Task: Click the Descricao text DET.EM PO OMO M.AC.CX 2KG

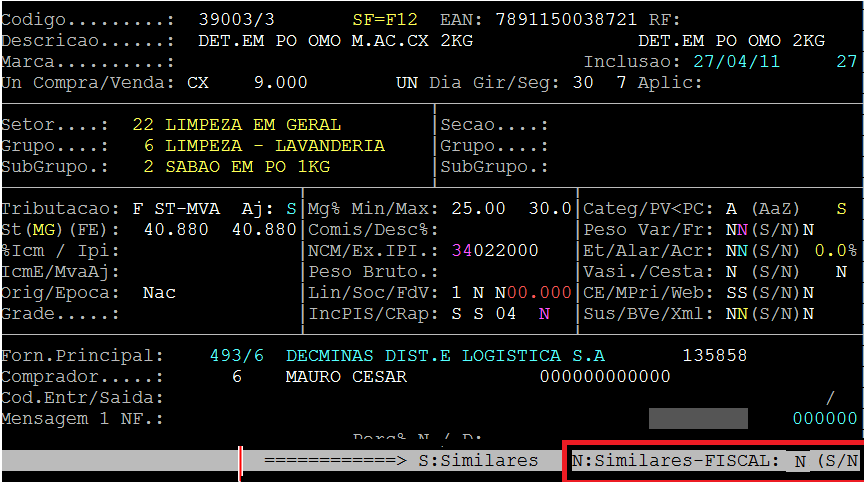Action: pyautogui.click(x=336, y=40)
